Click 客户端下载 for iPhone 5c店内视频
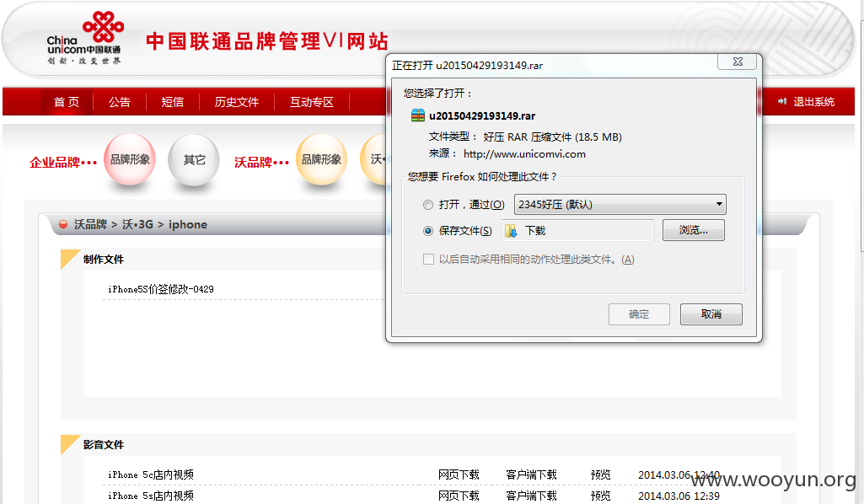This screenshot has height=504, width=864. tap(531, 475)
